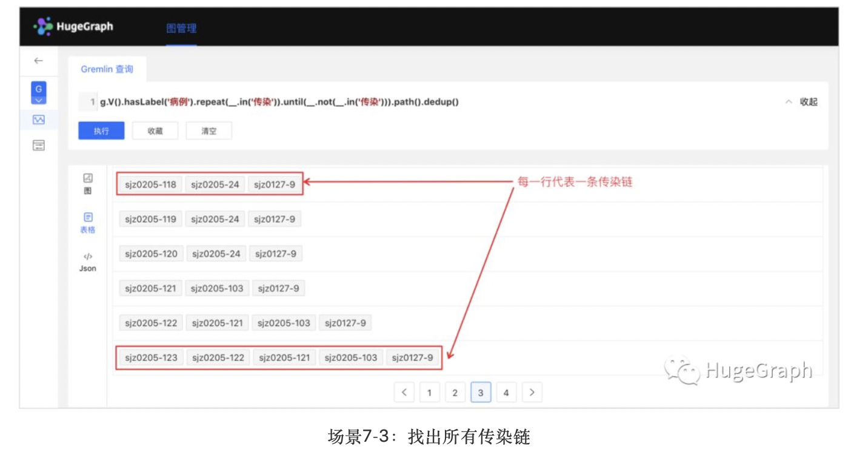Viewport: 868px width, 466px height.
Task: Jump to results page 2
Action: (x=455, y=393)
